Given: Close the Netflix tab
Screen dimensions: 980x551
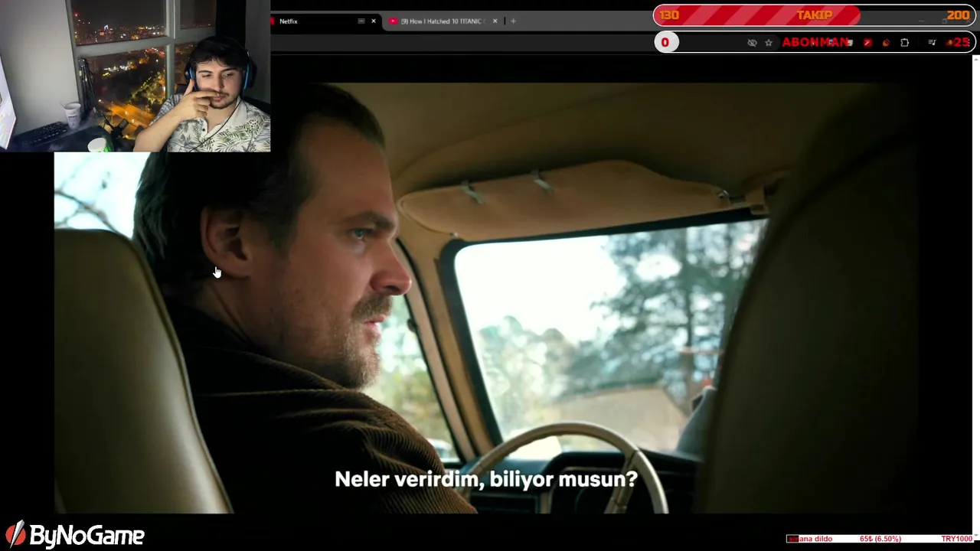Looking at the screenshot, I should tap(374, 21).
